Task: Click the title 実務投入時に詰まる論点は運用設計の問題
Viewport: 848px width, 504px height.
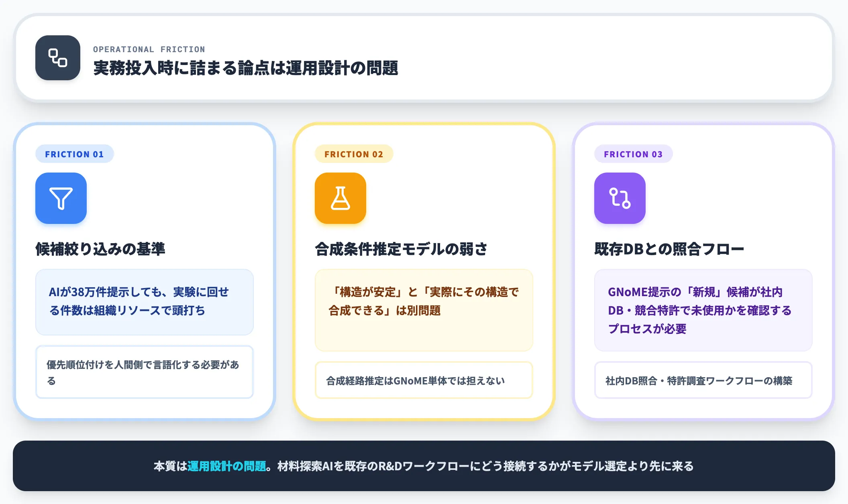Action: point(246,68)
